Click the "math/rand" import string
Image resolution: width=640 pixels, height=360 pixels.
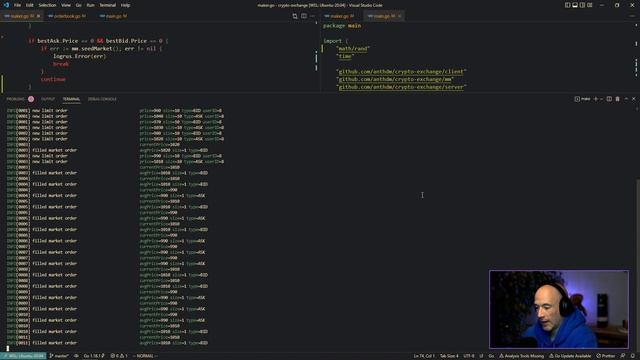click(x=353, y=49)
